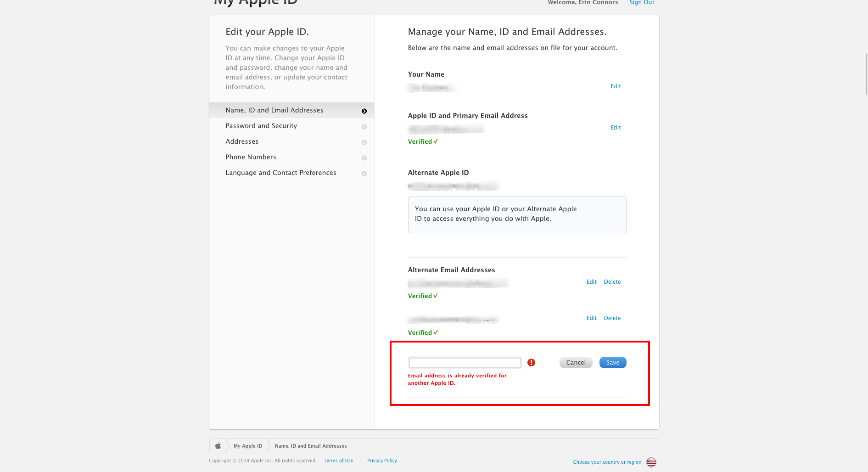Edit the Apple ID and Primary Email Address
Screen dimensions: 868x472
(616, 128)
